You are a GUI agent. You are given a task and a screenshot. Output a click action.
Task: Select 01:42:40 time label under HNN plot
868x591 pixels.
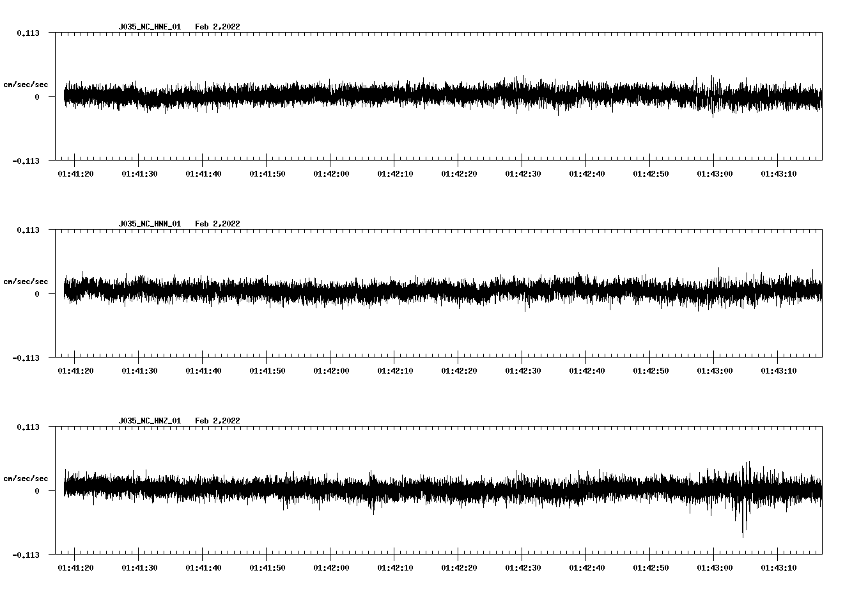pyautogui.click(x=587, y=371)
